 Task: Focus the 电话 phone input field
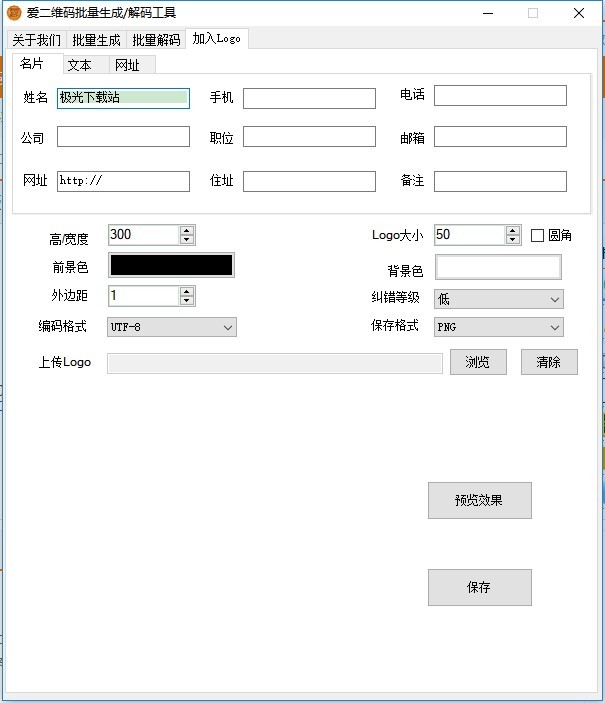point(500,95)
